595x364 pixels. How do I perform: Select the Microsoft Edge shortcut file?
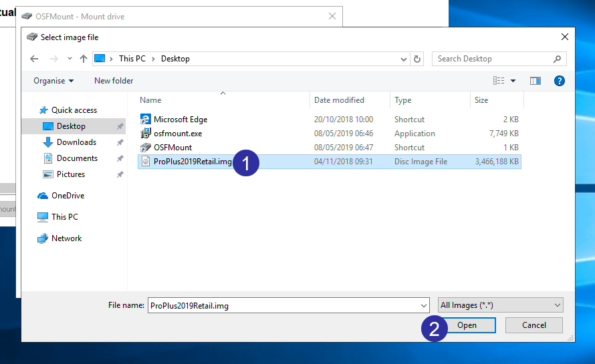point(181,120)
